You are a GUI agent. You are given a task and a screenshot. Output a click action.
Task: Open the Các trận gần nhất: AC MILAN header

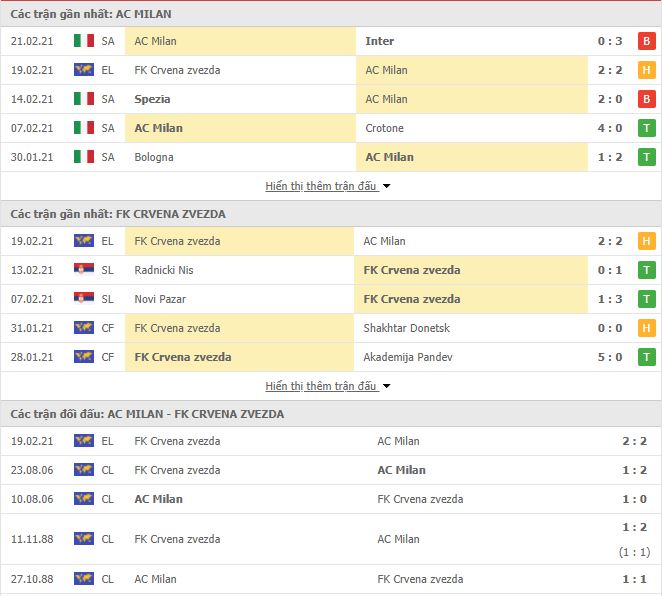pos(91,14)
